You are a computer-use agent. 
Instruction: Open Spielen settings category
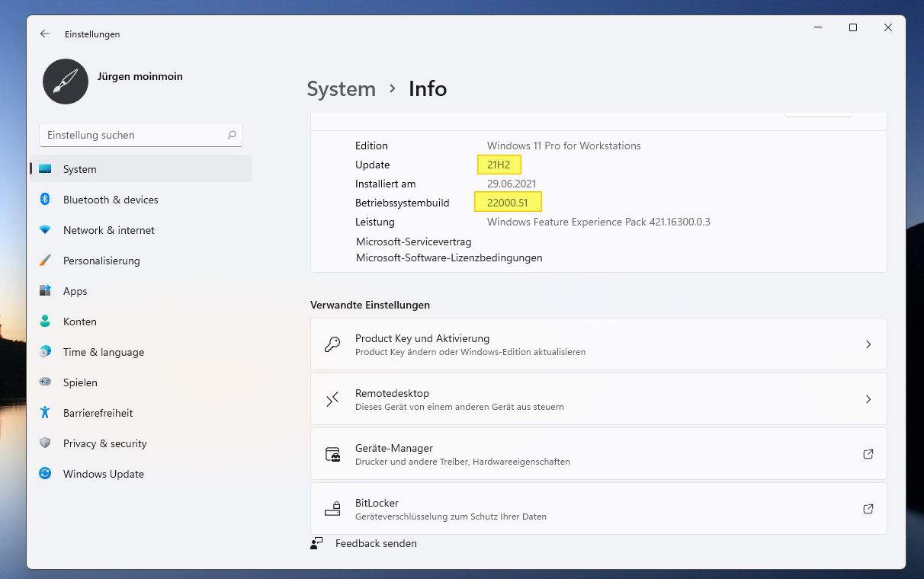pyautogui.click(x=141, y=382)
